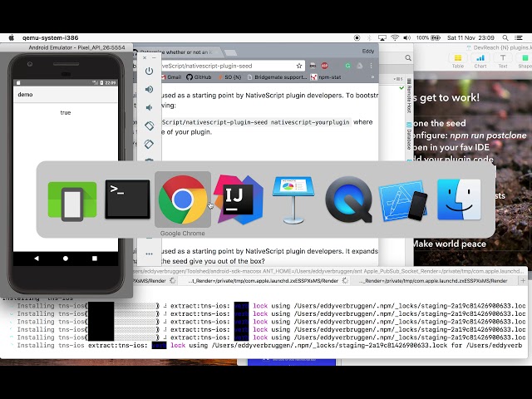Open the qemu-system-i386 menu

tap(50, 37)
